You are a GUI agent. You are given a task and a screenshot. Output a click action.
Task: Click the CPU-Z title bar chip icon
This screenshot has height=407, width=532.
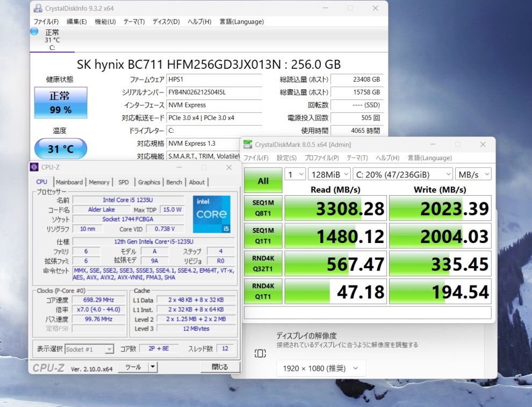coord(34,167)
